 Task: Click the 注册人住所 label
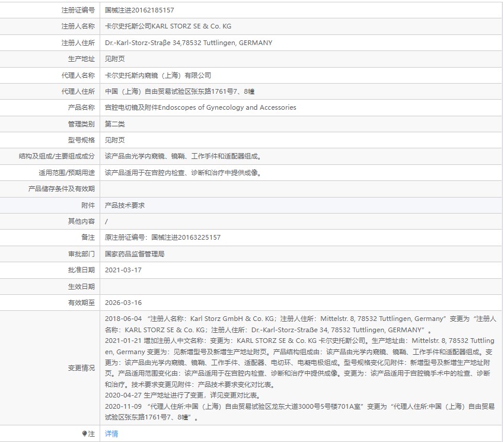78,43
